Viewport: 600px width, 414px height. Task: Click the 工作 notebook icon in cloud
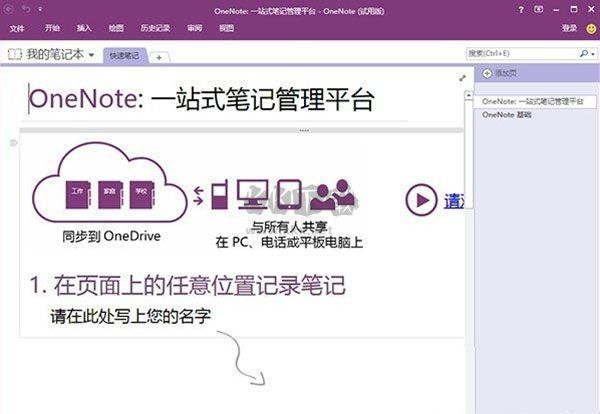tap(78, 195)
